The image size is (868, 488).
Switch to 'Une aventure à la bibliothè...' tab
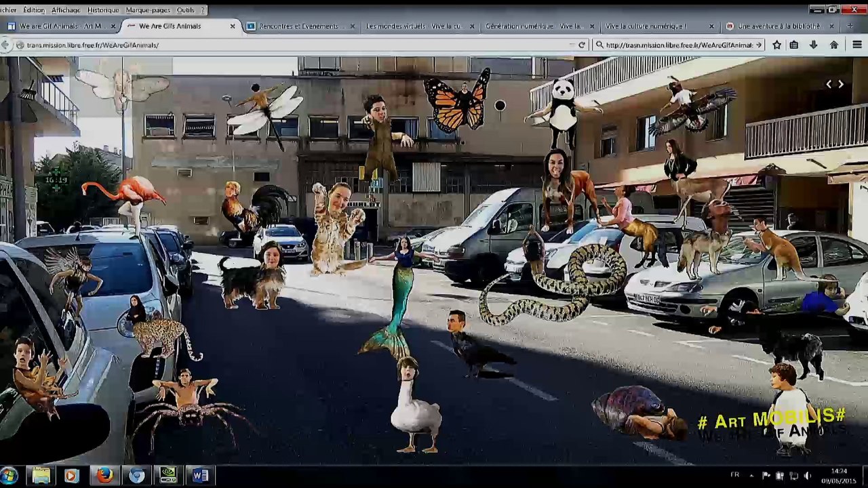pos(778,26)
